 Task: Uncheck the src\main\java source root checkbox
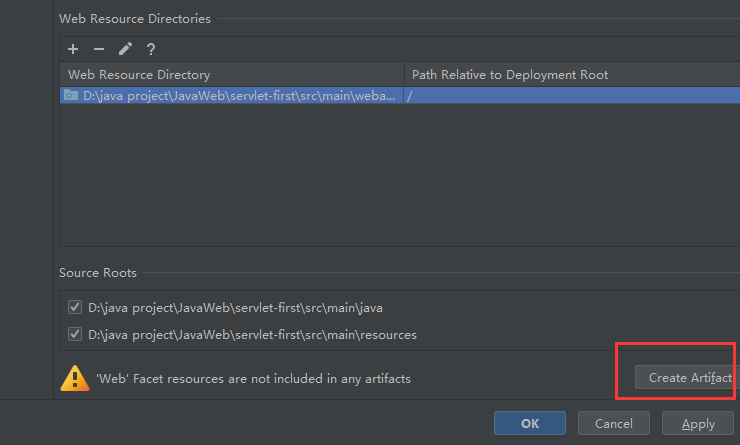[x=75, y=307]
